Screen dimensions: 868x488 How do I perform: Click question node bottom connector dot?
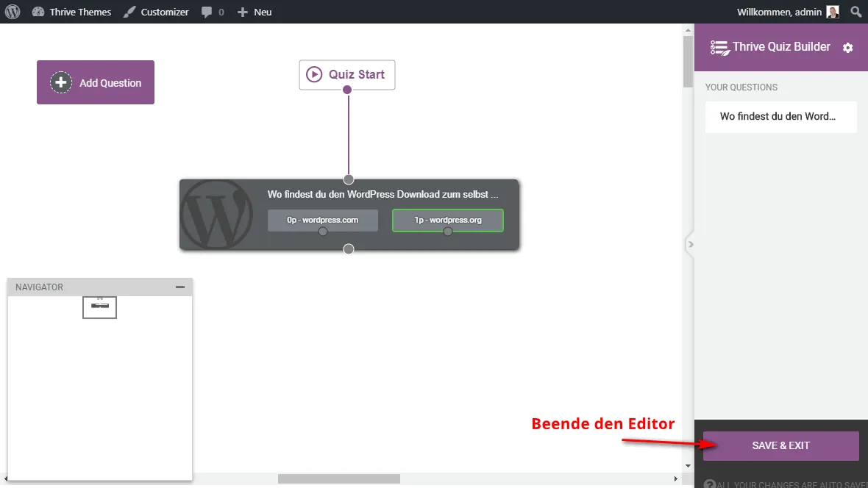[x=348, y=249]
